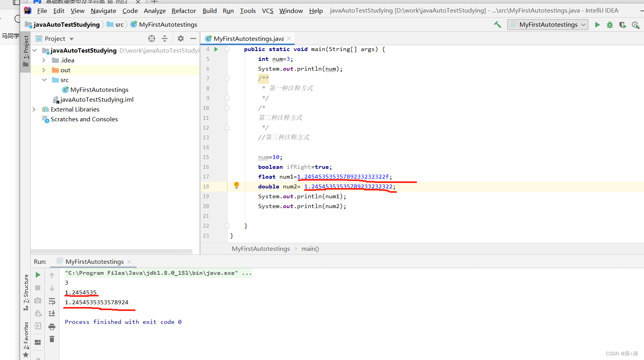Viewport: 644px width, 360px height.
Task: Start debugging with the bug icon
Action: coord(610,25)
